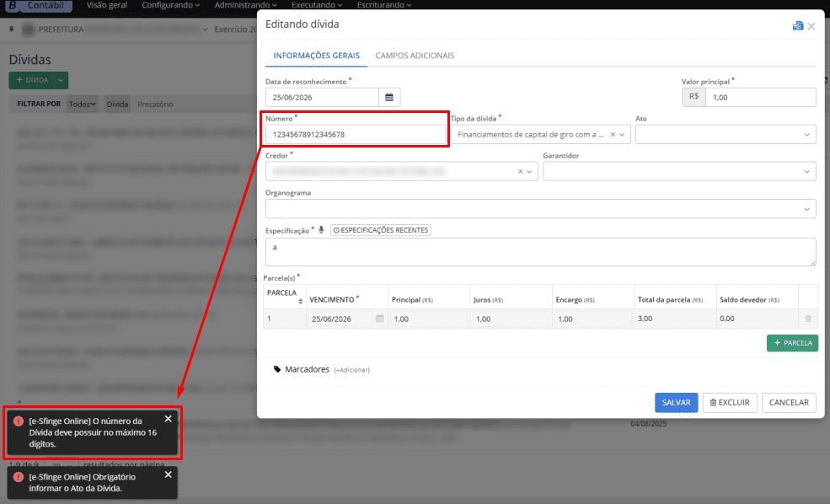
Task: Select the INFORMAÇÕES GERAIS tab
Action: point(317,56)
